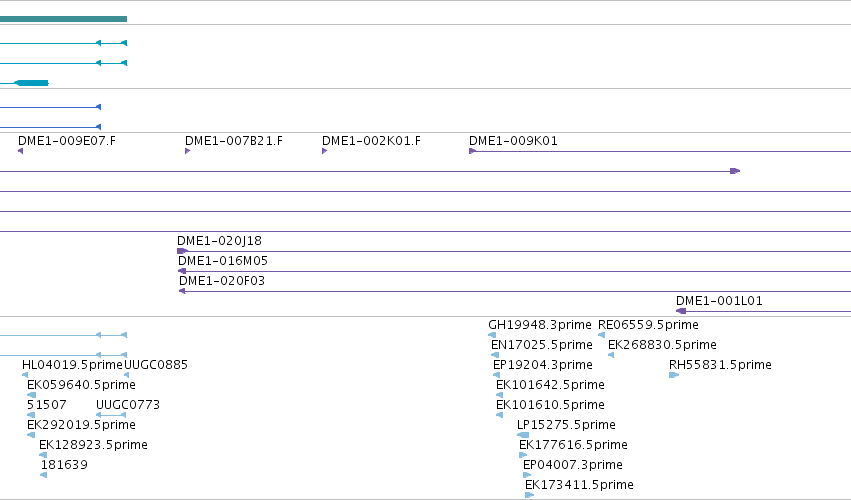Viewport: 851px width, 500px height.
Task: Select the DME1-007B21.F arrow marker
Action: 187,151
